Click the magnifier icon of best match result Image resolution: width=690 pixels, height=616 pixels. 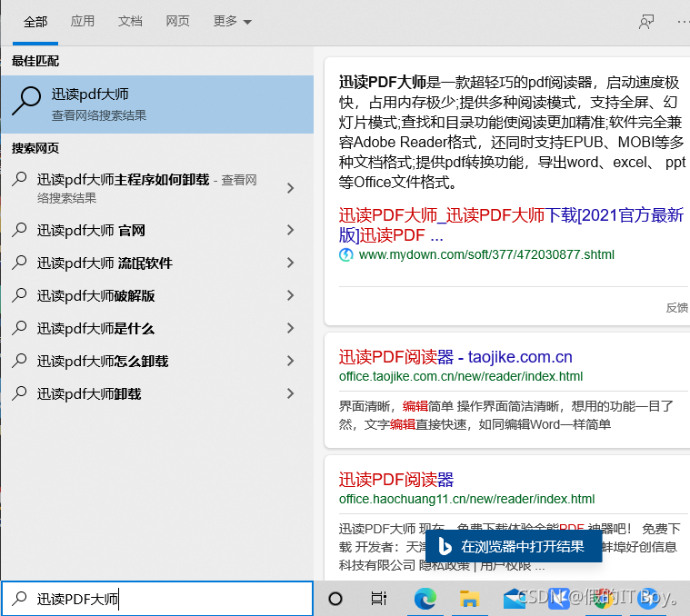[26, 101]
